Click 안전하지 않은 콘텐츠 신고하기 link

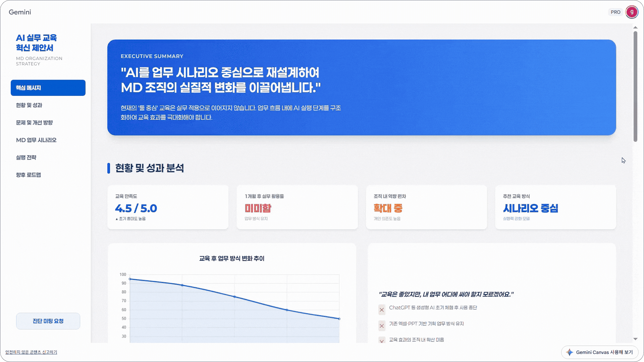point(31,352)
